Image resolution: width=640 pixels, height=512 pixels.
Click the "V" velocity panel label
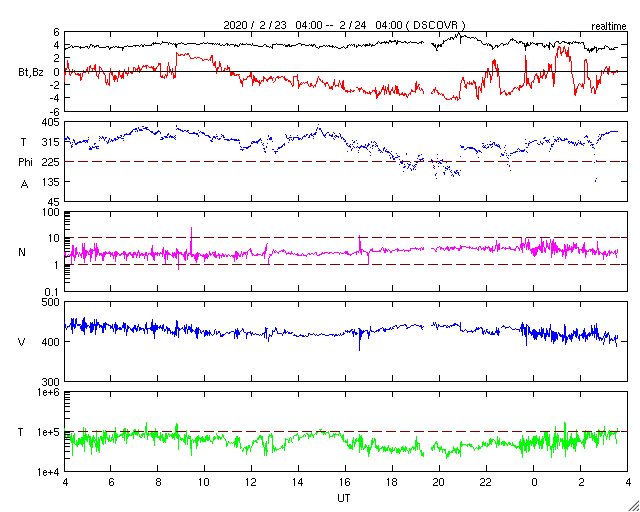pyautogui.click(x=22, y=342)
